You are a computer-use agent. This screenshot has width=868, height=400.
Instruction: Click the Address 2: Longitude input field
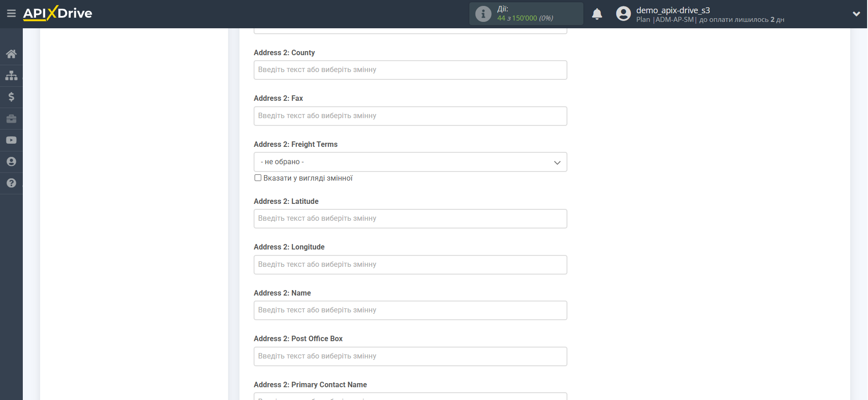coord(410,265)
